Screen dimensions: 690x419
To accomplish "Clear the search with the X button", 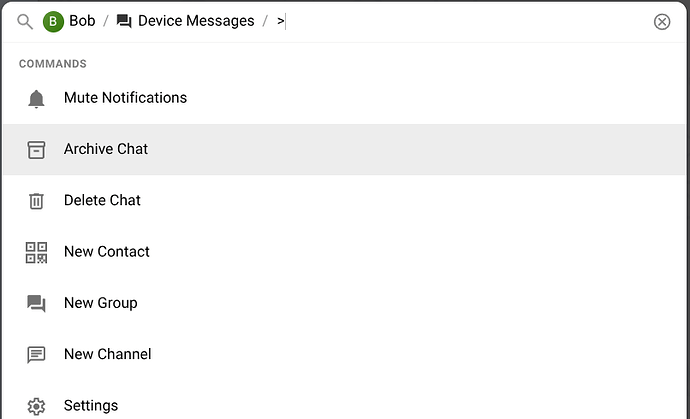I will tap(662, 22).
